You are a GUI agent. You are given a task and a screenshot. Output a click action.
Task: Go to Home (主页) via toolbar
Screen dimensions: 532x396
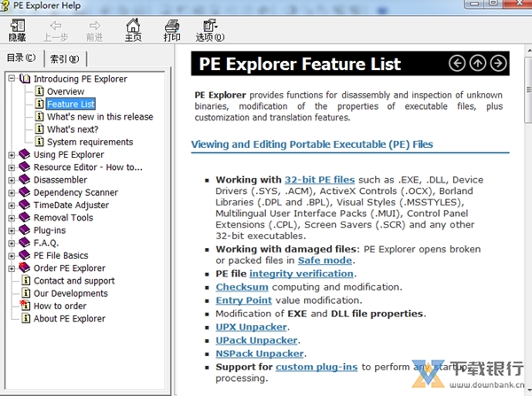(133, 30)
